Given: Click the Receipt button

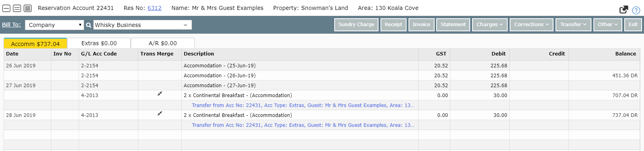Looking at the screenshot, I should (x=394, y=25).
